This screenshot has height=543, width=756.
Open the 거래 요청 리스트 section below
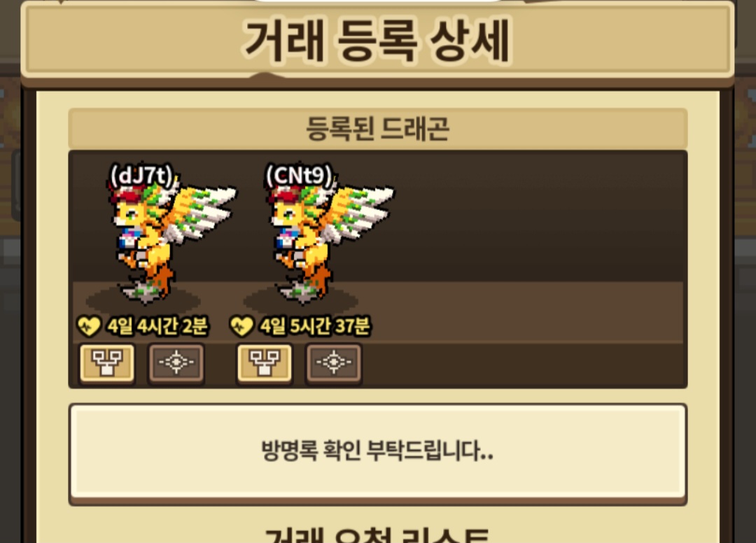[377, 535]
